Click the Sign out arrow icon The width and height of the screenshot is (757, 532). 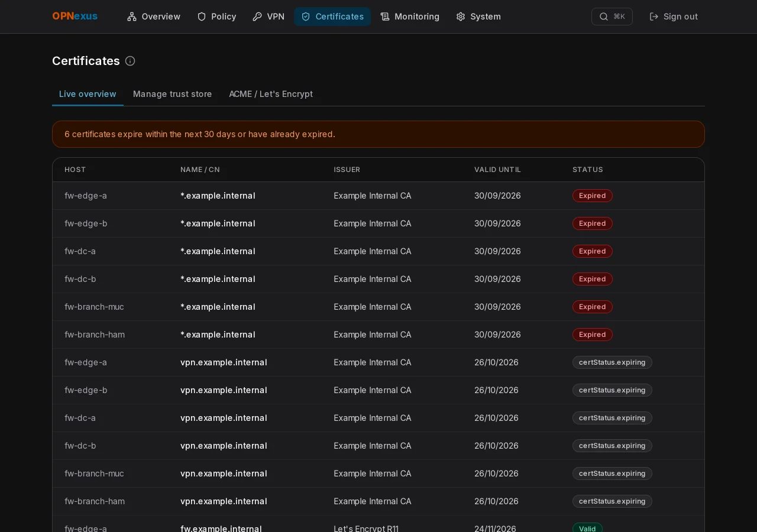[654, 17]
